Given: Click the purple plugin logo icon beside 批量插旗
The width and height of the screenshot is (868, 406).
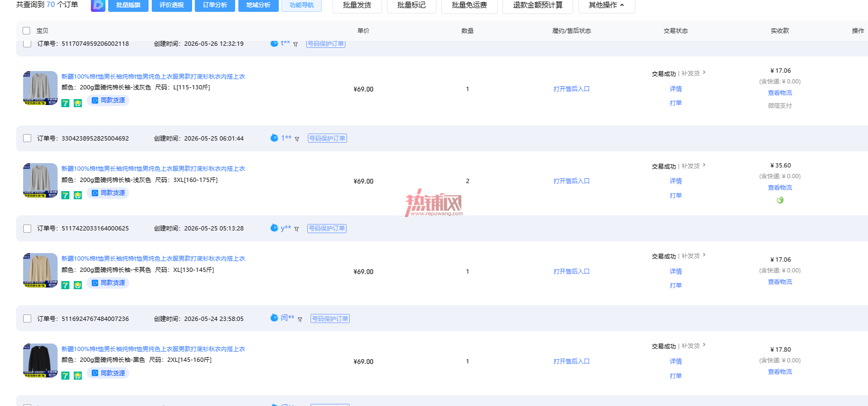Looking at the screenshot, I should pos(98,5).
